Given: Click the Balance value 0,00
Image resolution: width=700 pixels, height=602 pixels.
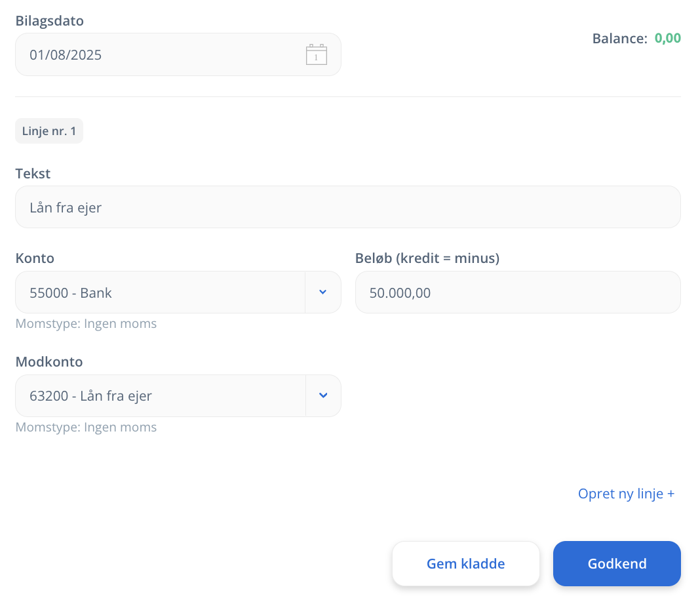Looking at the screenshot, I should (x=667, y=39).
